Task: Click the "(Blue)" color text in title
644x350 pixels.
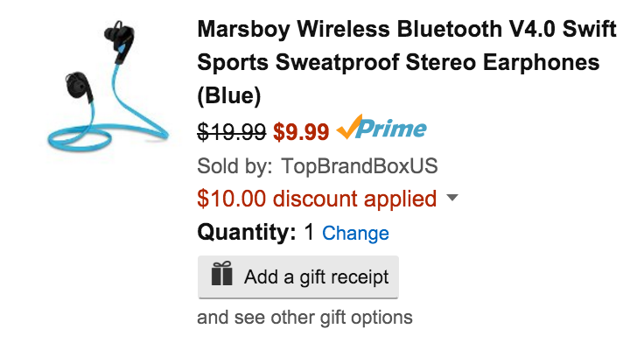Action: pos(229,94)
